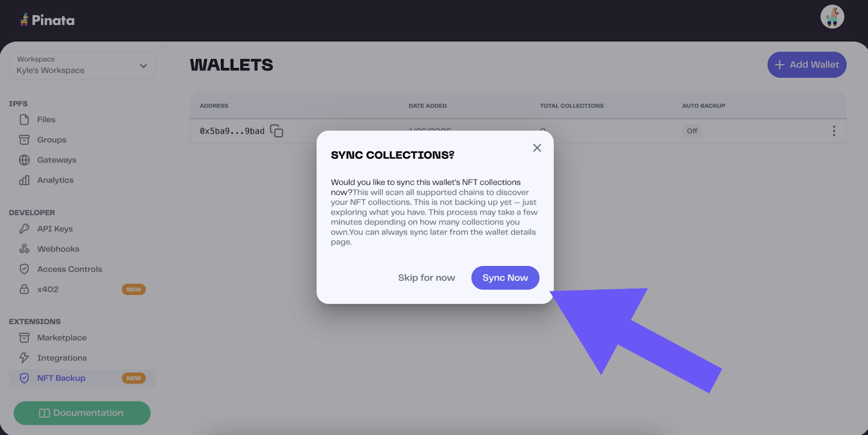Click the Sync Now button
Viewport: 868px width, 435px height.
tap(505, 278)
